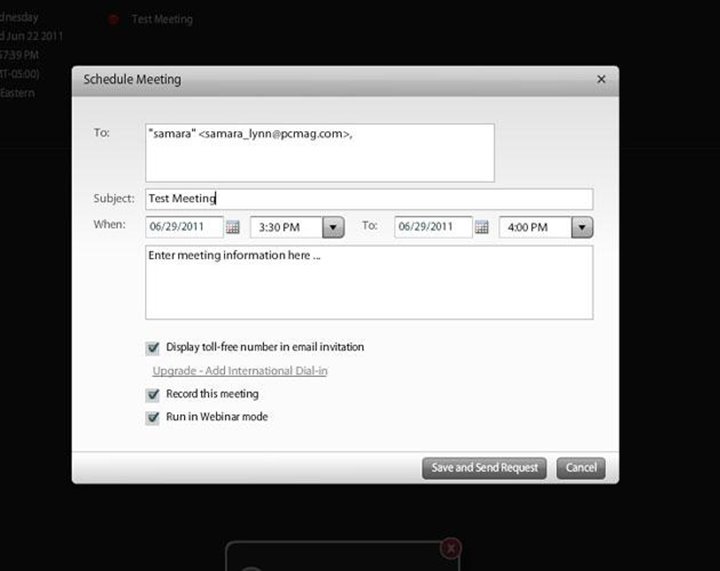Click the red circular X icon at the bottom
720x571 pixels.
[x=451, y=548]
